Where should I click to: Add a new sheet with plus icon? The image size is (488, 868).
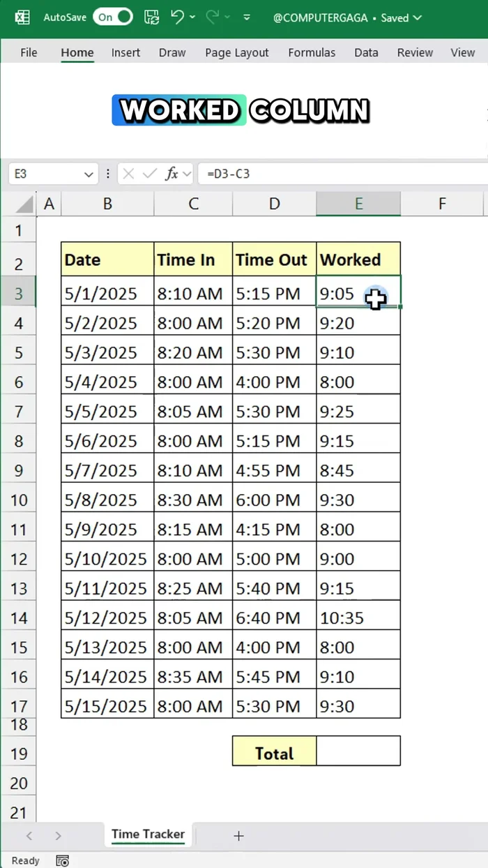[238, 836]
